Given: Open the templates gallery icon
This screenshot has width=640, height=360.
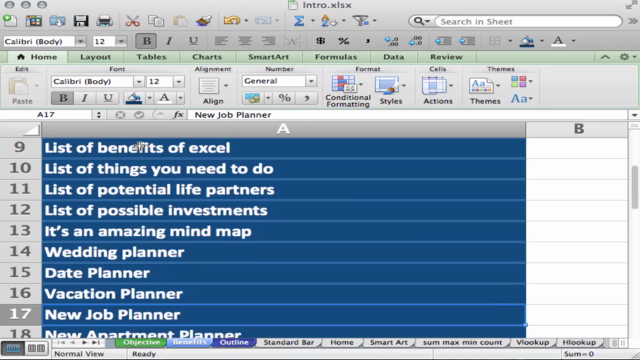Looking at the screenshot, I should point(33,20).
